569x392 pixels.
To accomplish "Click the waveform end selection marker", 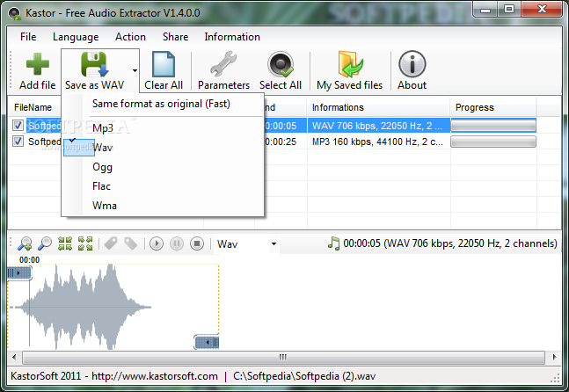I will pos(207,342).
